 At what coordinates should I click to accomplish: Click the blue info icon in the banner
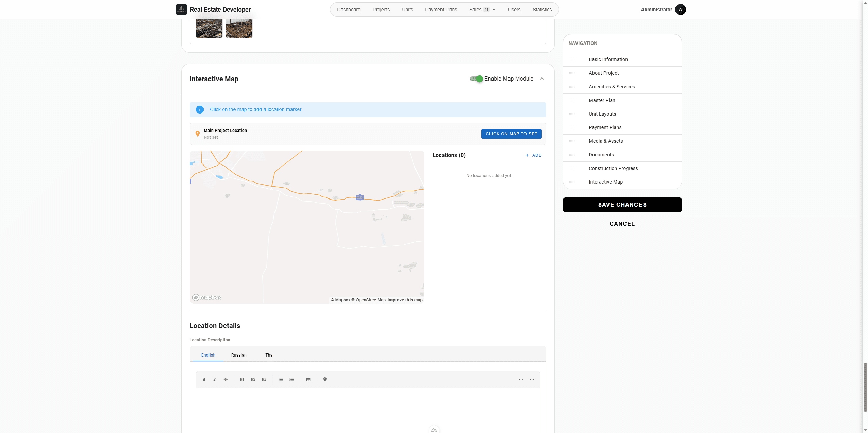click(x=200, y=109)
